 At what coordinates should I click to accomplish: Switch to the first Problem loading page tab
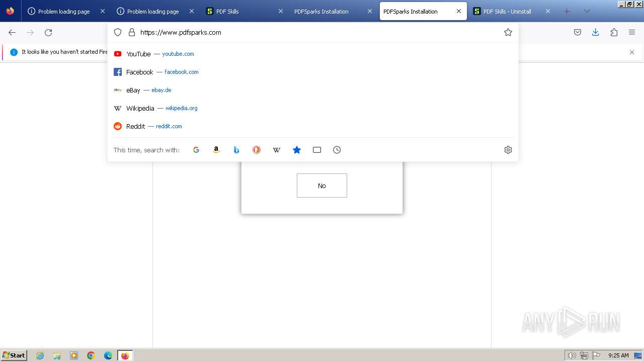[66, 11]
